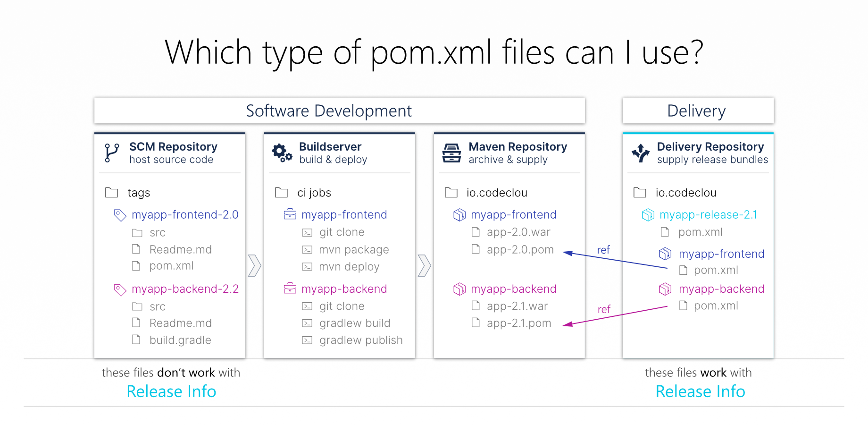Click the briefcase icon next to Buildserver myapp-frontend
Viewport: 868px width, 425px height.
(x=290, y=214)
